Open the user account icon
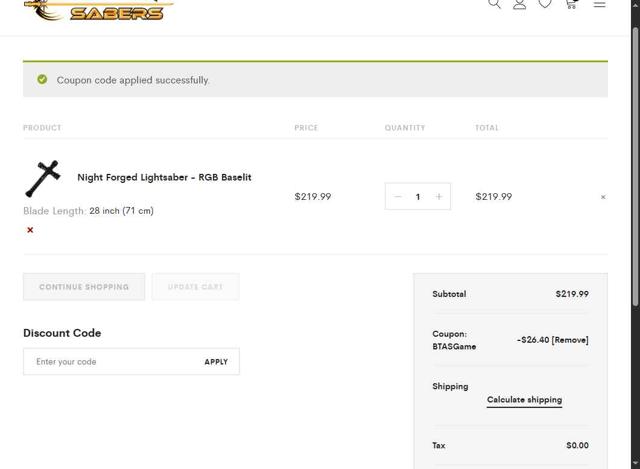 pos(520,4)
